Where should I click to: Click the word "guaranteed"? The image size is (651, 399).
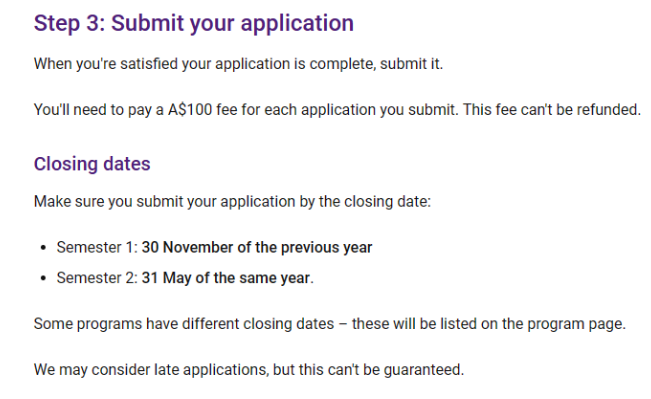[x=423, y=370]
